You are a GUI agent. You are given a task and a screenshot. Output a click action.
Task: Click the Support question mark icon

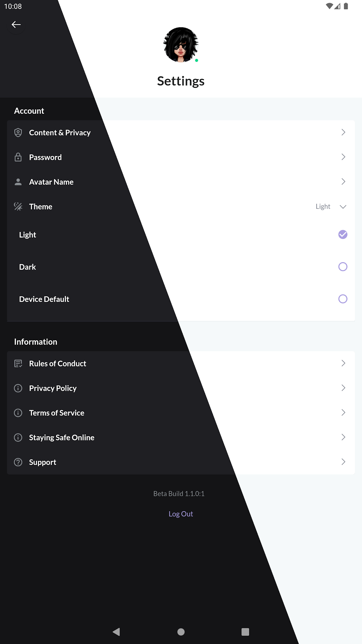tap(18, 462)
